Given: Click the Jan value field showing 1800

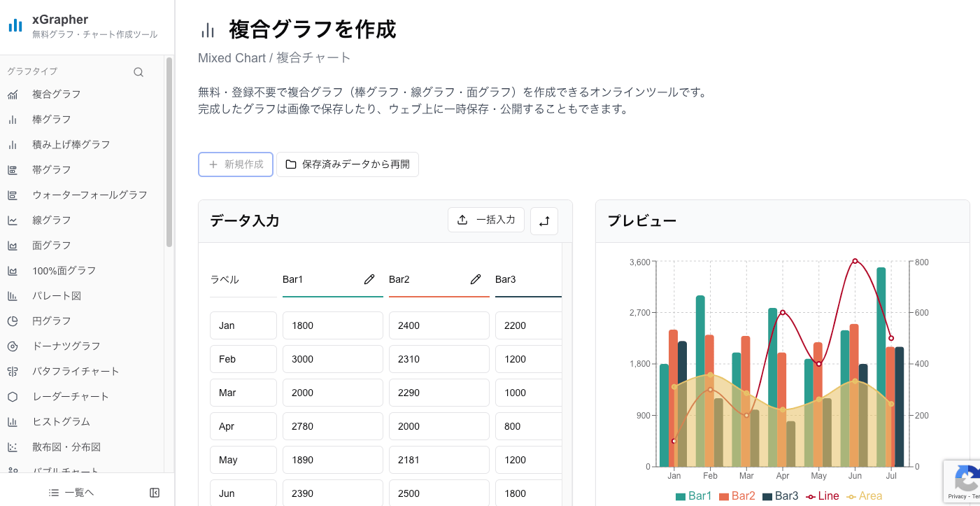Looking at the screenshot, I should [333, 325].
